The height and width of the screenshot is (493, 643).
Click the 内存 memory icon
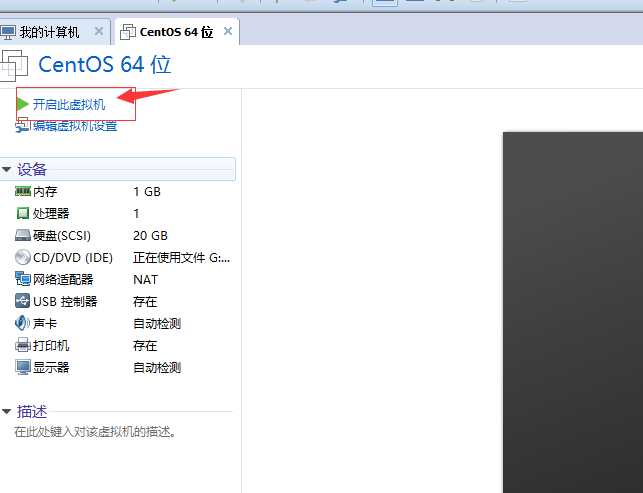tap(23, 191)
